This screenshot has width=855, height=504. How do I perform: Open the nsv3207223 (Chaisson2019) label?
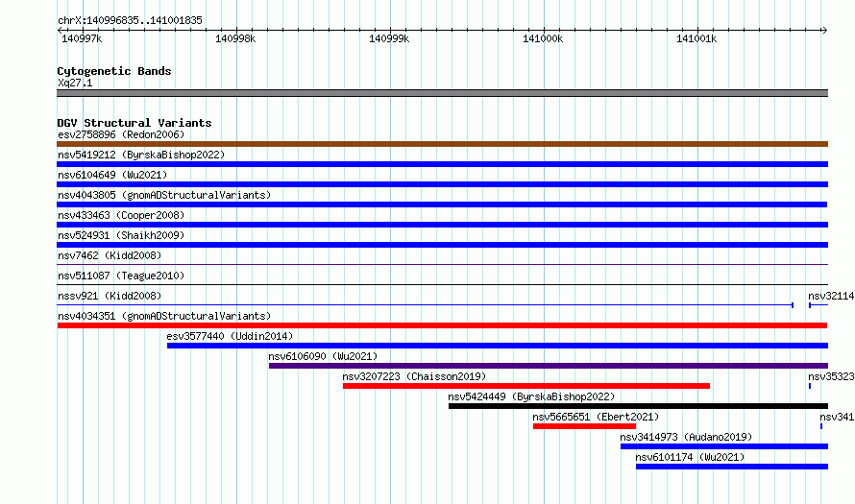point(414,376)
